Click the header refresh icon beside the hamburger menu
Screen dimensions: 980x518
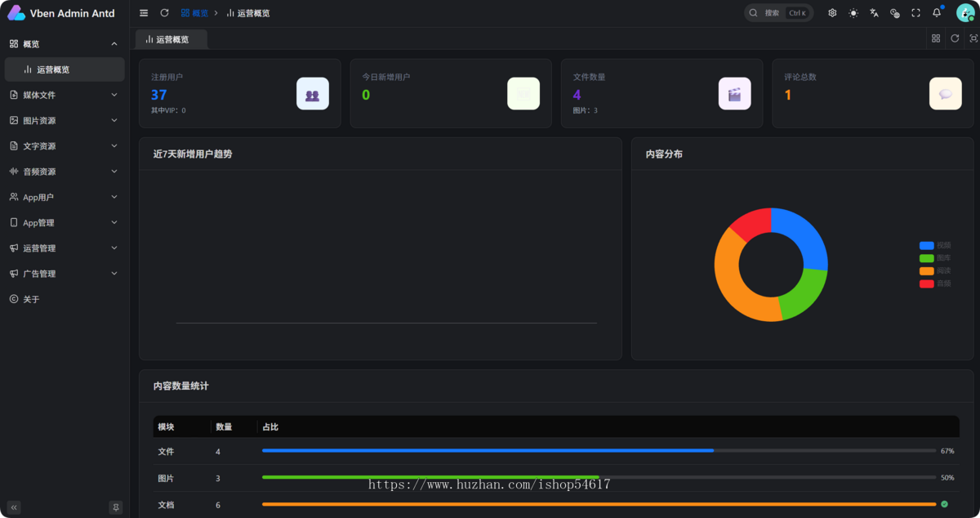(164, 13)
